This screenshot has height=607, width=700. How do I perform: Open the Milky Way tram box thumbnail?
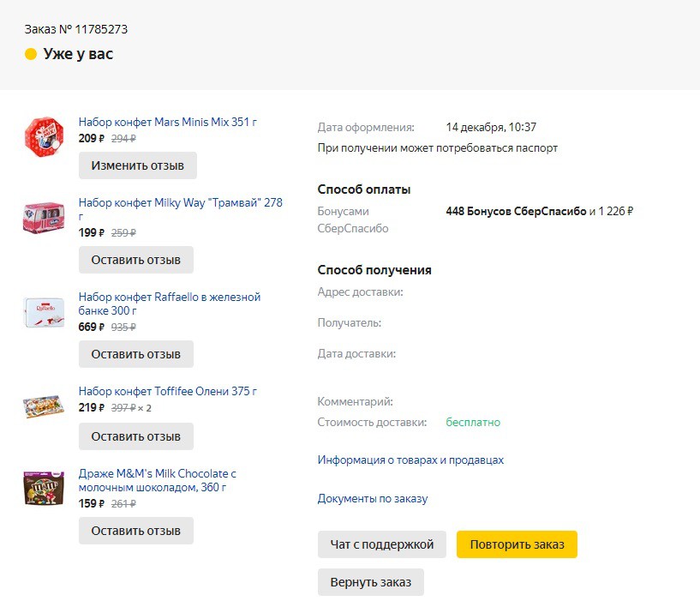(44, 217)
